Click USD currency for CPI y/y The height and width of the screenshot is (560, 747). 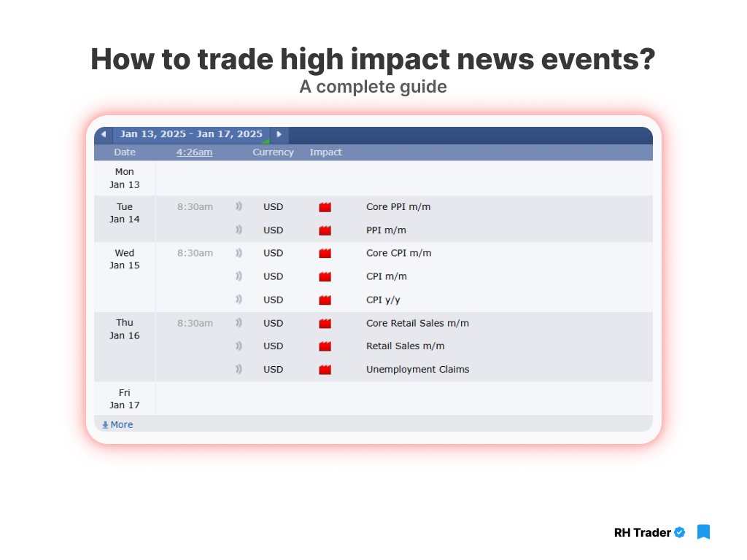(273, 300)
